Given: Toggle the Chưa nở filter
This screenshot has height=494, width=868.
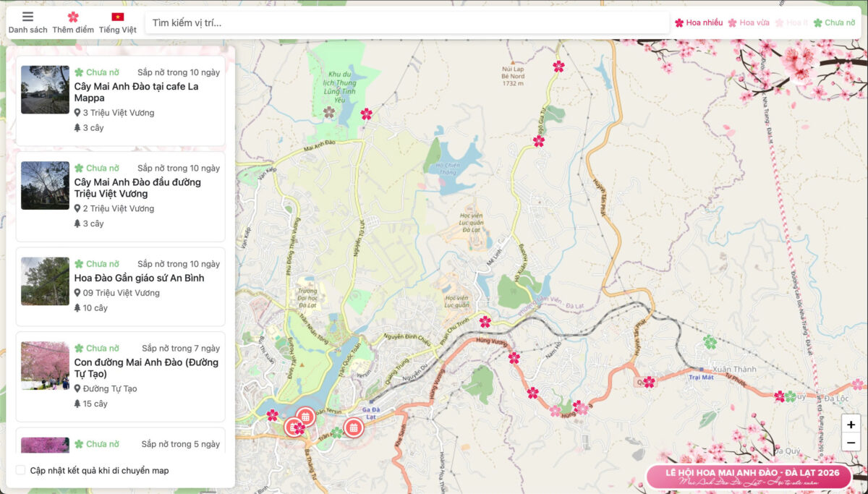Looking at the screenshot, I should coord(834,22).
